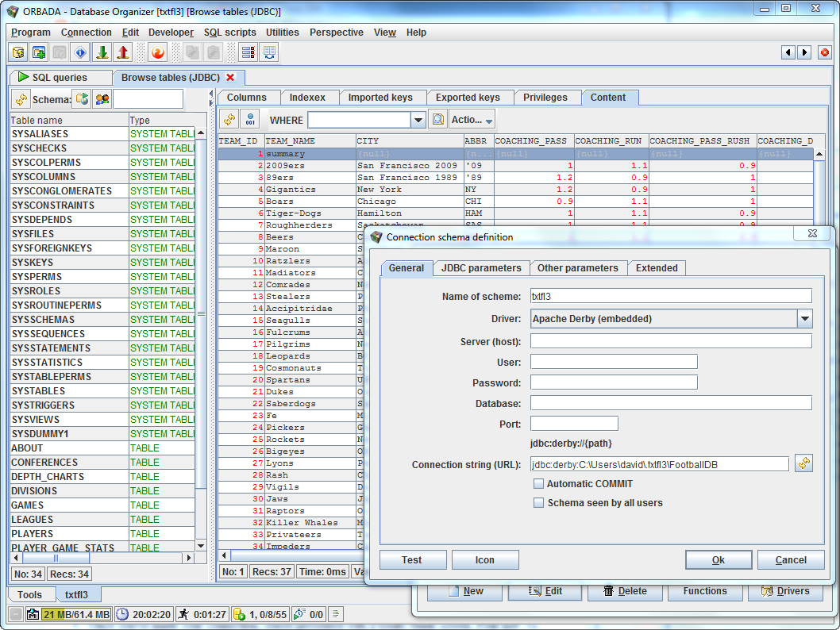Expand the WHERE condition dropdown
The height and width of the screenshot is (630, 840).
(418, 119)
